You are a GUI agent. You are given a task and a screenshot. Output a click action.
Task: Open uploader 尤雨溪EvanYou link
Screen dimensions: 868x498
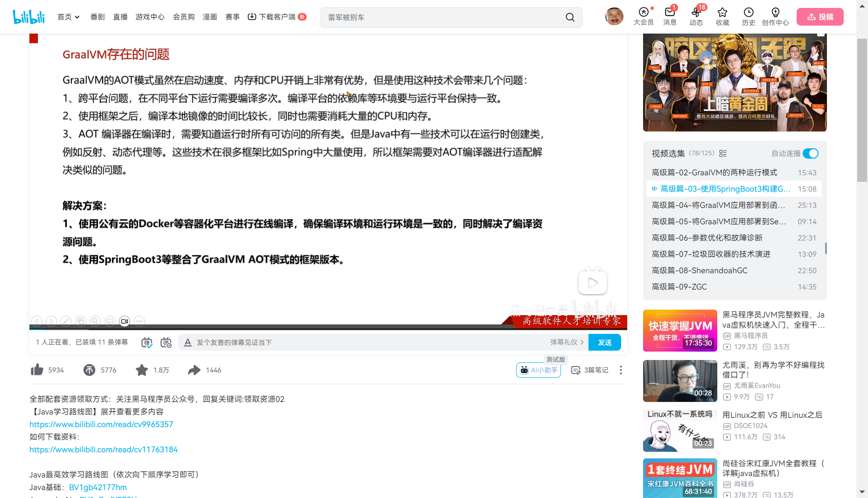coord(757,386)
